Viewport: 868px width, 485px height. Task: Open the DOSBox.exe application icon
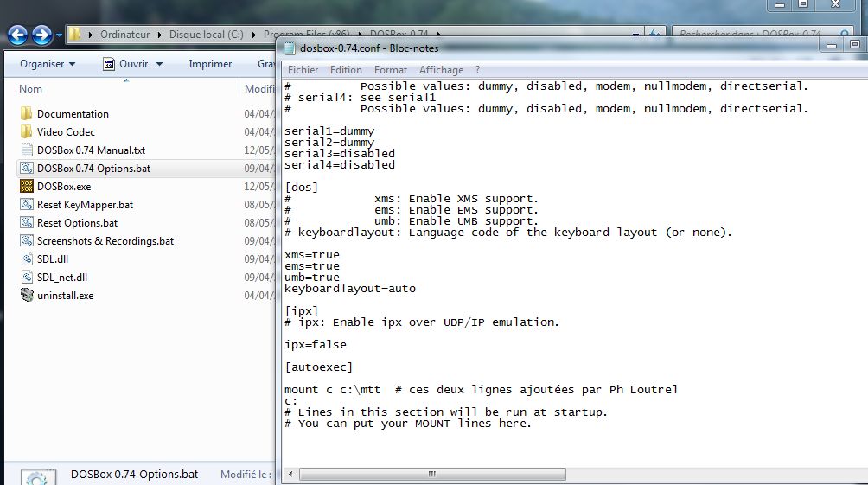tap(26, 186)
